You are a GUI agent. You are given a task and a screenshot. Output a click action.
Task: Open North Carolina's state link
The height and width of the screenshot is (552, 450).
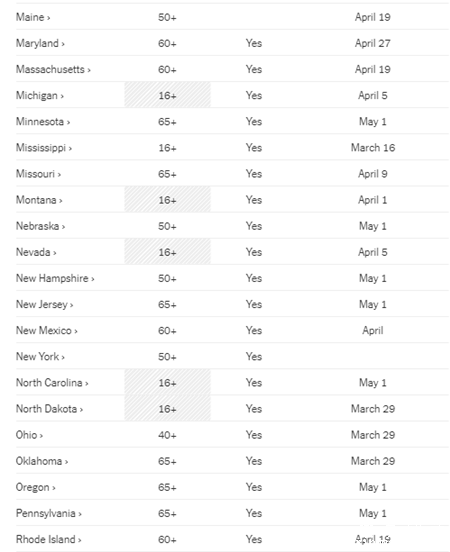click(x=52, y=383)
